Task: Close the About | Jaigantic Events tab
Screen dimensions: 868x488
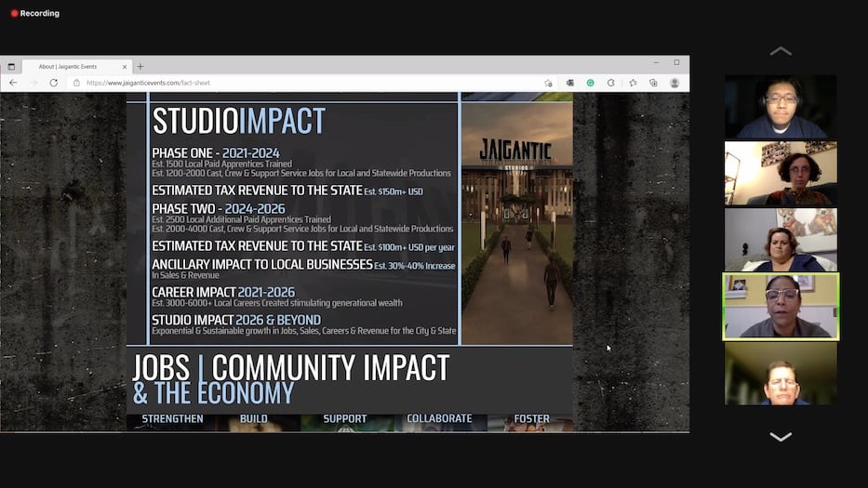Action: point(125,67)
